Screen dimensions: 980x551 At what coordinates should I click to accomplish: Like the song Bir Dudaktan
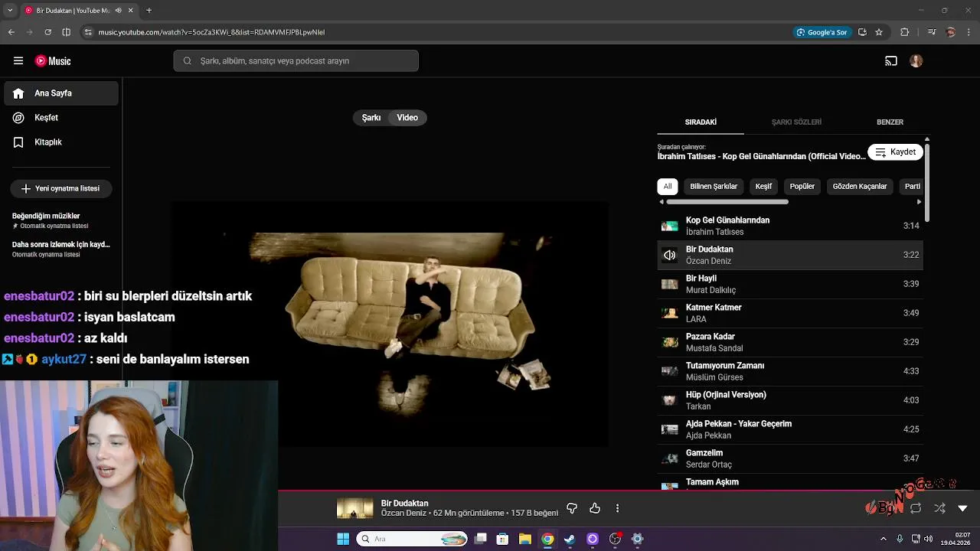tap(595, 508)
